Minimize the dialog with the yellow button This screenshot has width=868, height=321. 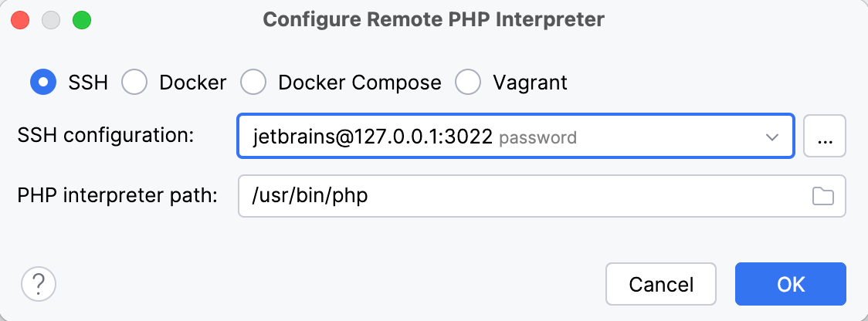point(52,20)
